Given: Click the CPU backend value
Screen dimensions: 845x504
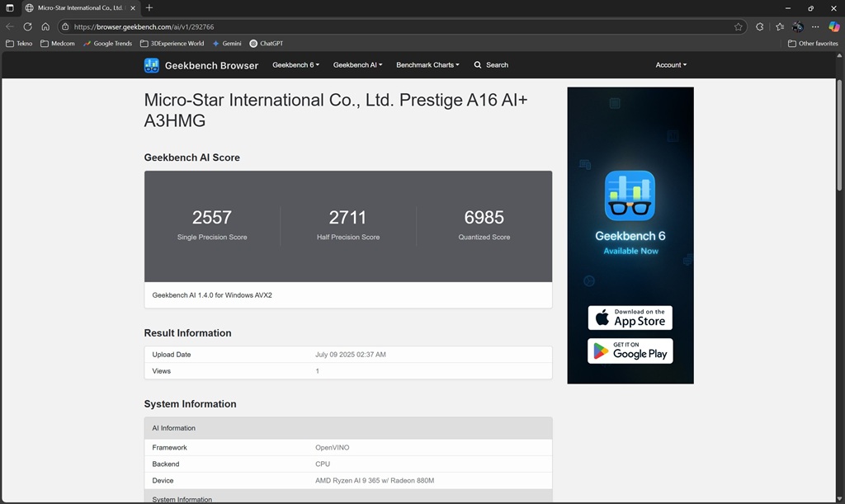Looking at the screenshot, I should (x=323, y=464).
